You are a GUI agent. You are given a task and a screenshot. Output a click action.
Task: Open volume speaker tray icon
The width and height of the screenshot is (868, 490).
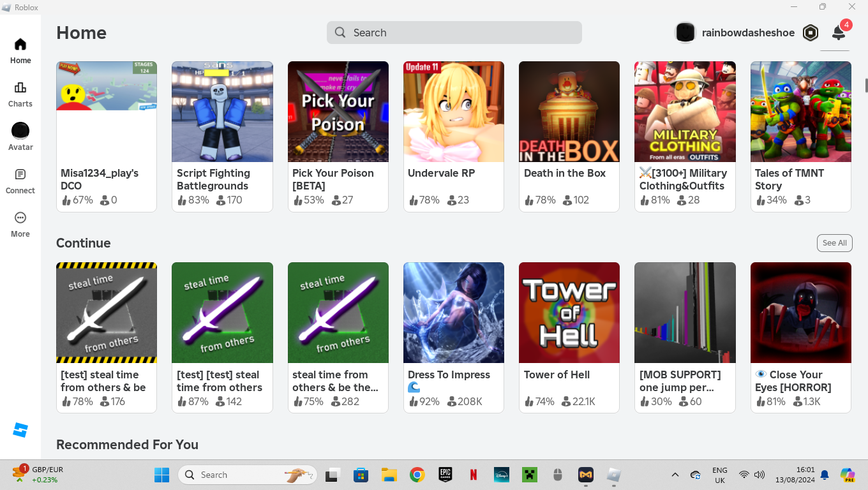click(x=759, y=475)
